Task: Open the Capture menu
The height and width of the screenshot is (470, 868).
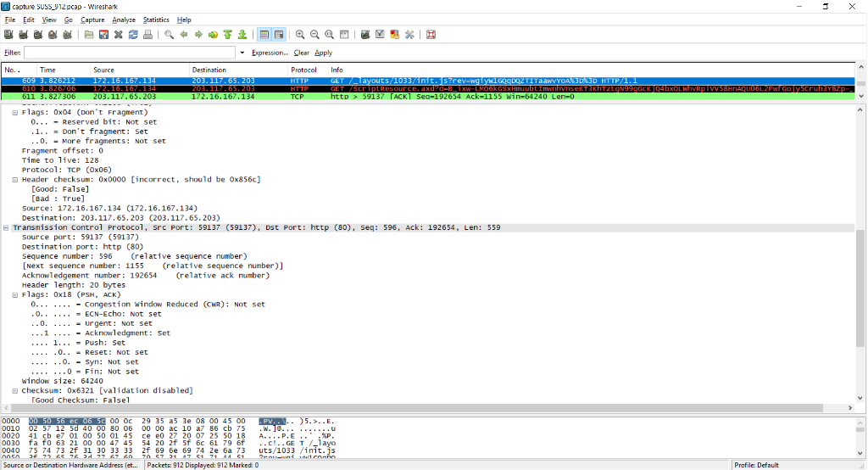Action: click(92, 20)
